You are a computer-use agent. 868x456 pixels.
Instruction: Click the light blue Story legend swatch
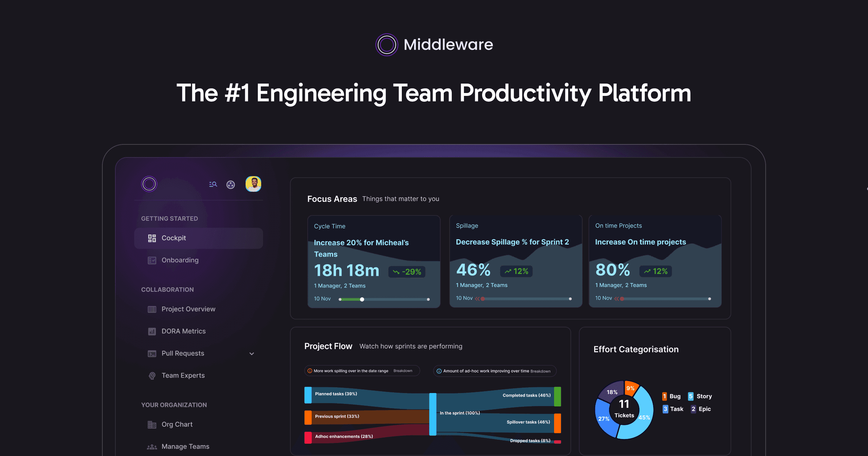(x=691, y=396)
